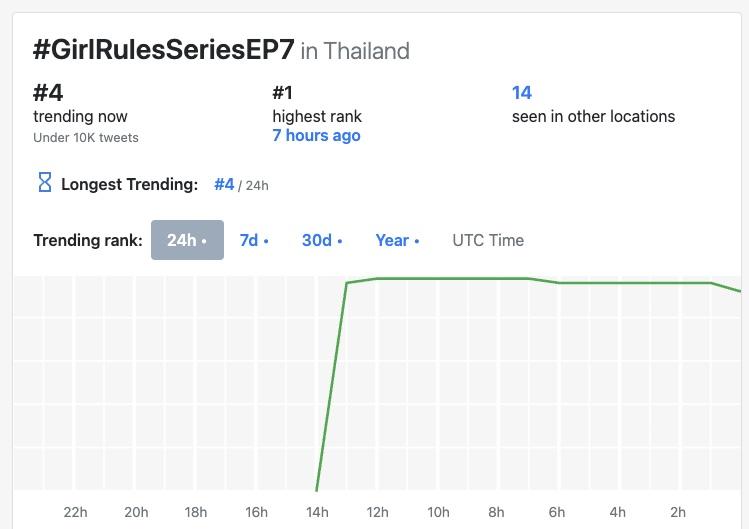This screenshot has width=749, height=529.
Task: Click 'in Thailand' location text
Action: pyautogui.click(x=355, y=51)
